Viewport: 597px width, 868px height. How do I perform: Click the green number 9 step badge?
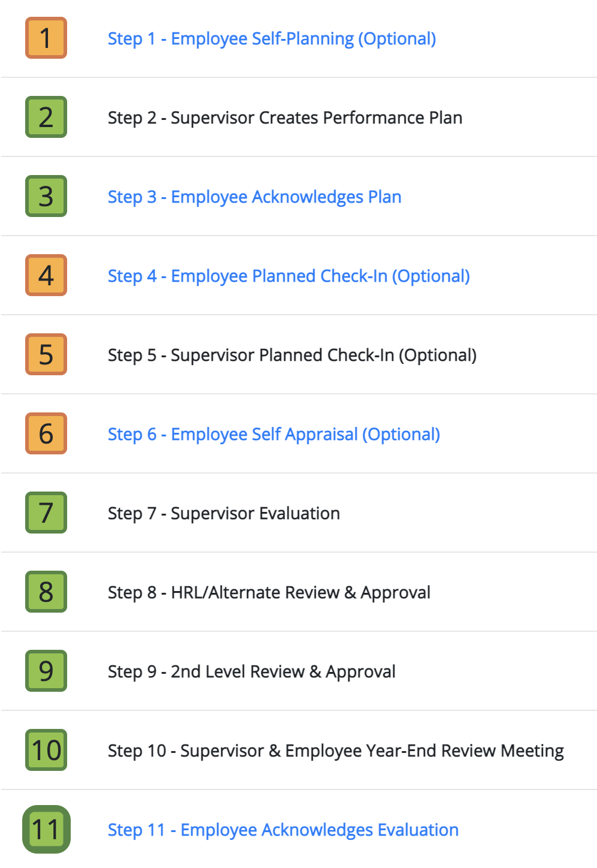46,671
